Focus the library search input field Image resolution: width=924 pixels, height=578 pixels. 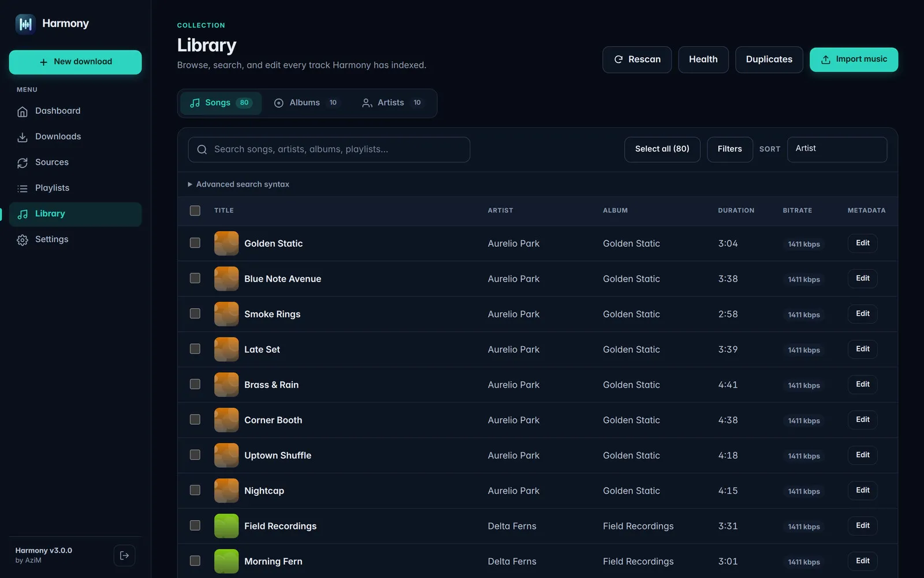point(329,149)
